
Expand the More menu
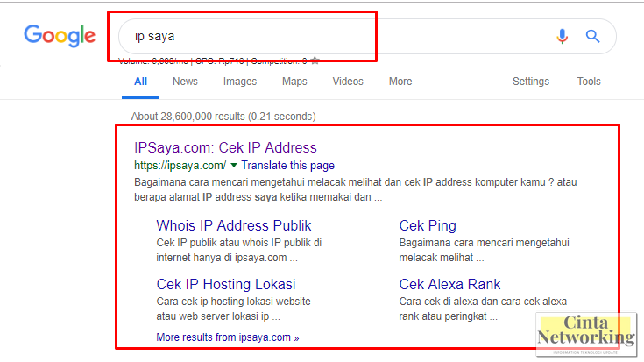click(x=400, y=82)
